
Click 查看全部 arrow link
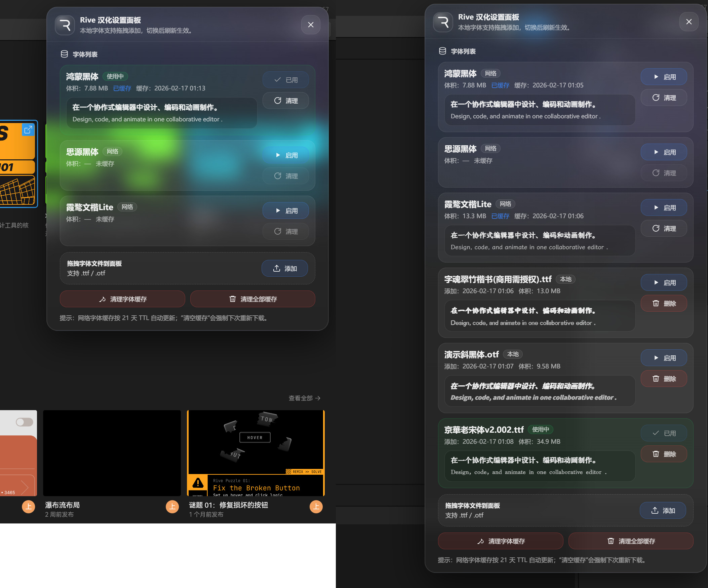click(304, 398)
